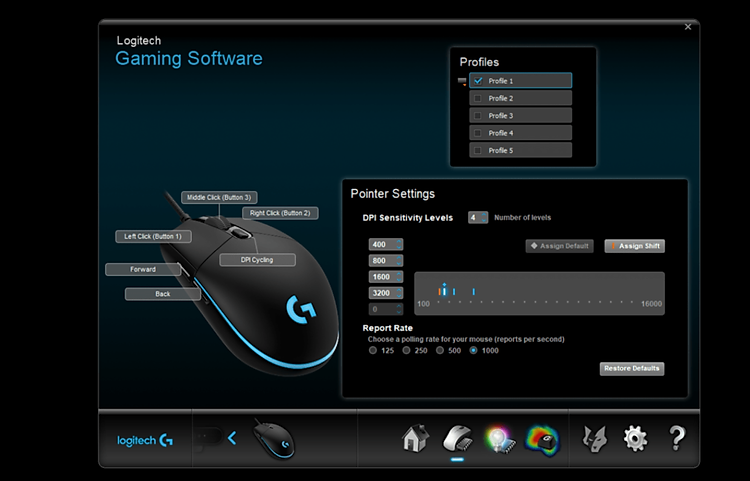Image resolution: width=750 pixels, height=481 pixels.
Task: Close the Logitech Gaming Software window
Action: click(688, 27)
